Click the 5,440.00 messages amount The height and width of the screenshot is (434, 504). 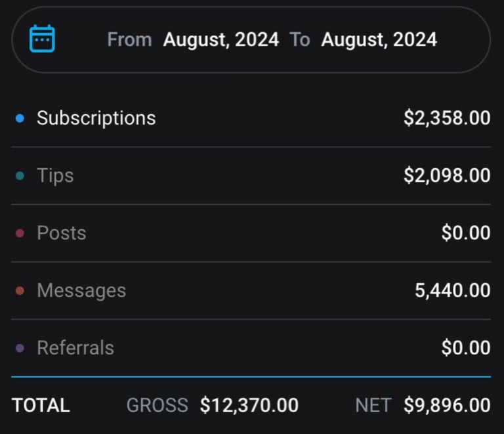coord(453,291)
